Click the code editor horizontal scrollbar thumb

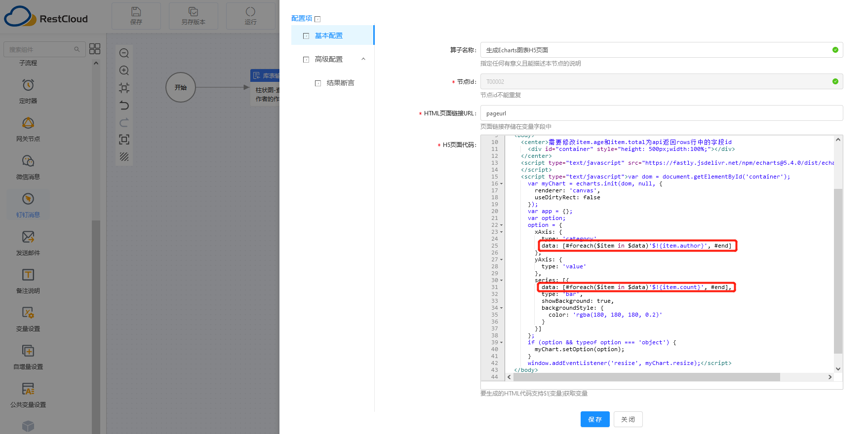647,377
